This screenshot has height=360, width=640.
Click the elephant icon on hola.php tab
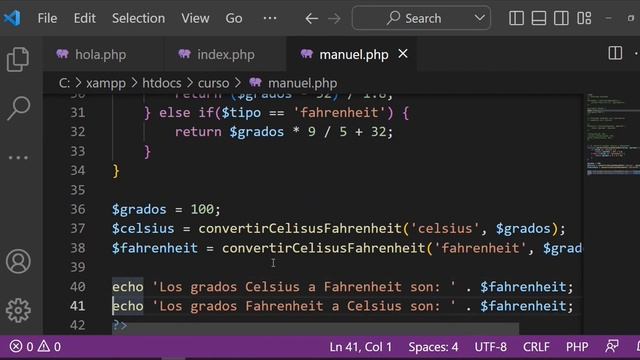pyautogui.click(x=62, y=54)
